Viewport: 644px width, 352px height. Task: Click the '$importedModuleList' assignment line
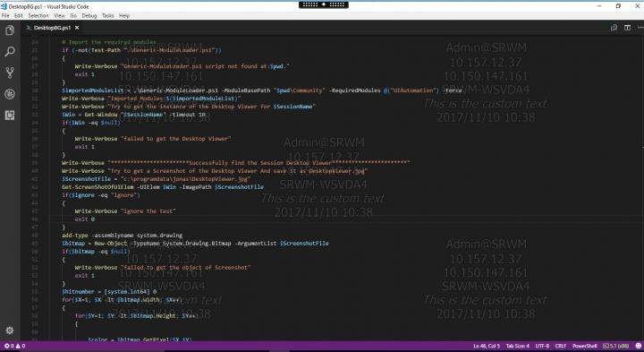(x=261, y=90)
